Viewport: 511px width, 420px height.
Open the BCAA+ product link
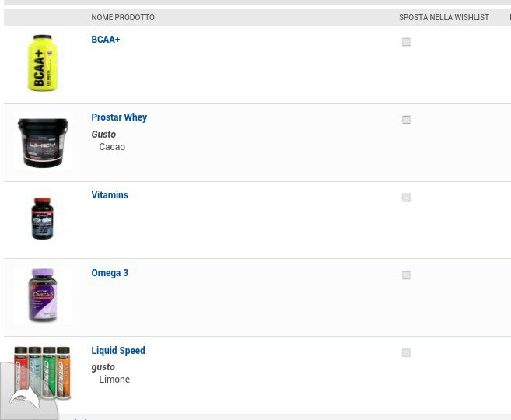(x=106, y=40)
